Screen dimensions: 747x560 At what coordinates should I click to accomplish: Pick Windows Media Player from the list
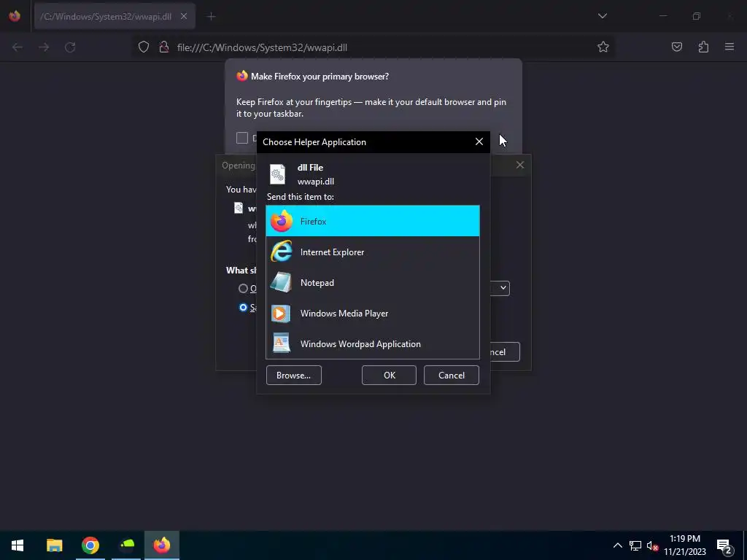coord(373,313)
